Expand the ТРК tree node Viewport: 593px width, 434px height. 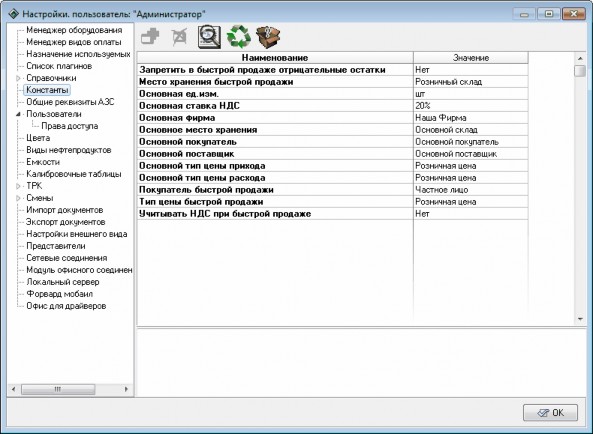[19, 186]
